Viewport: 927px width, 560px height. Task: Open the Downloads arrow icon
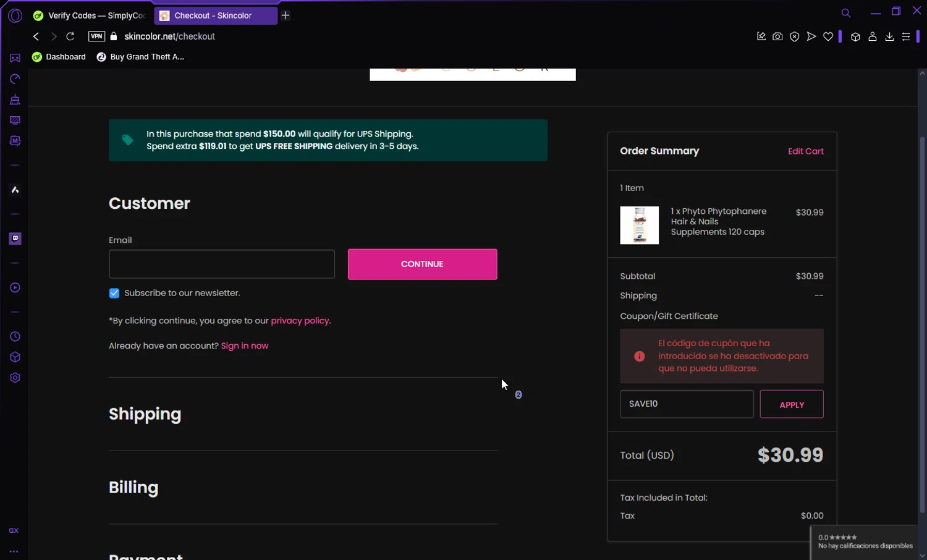coord(889,36)
